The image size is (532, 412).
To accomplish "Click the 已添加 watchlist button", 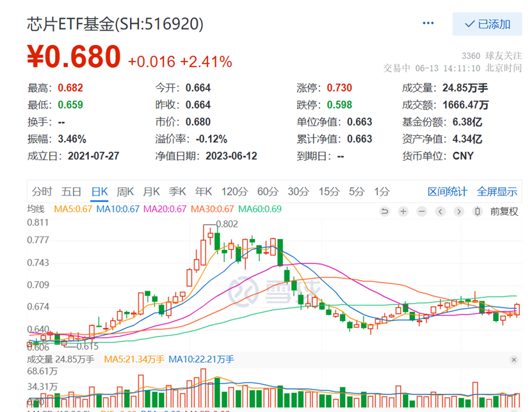I will [487, 24].
